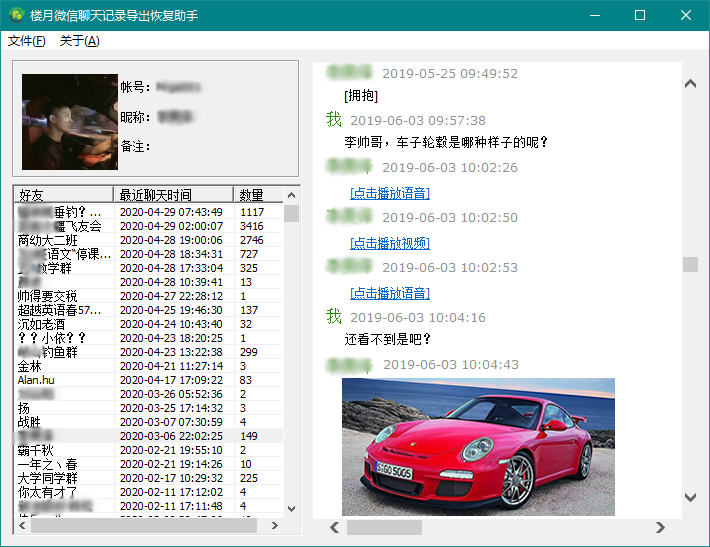Select the 大学同学群 group row
Image resolution: width=710 pixels, height=547 pixels.
47,478
